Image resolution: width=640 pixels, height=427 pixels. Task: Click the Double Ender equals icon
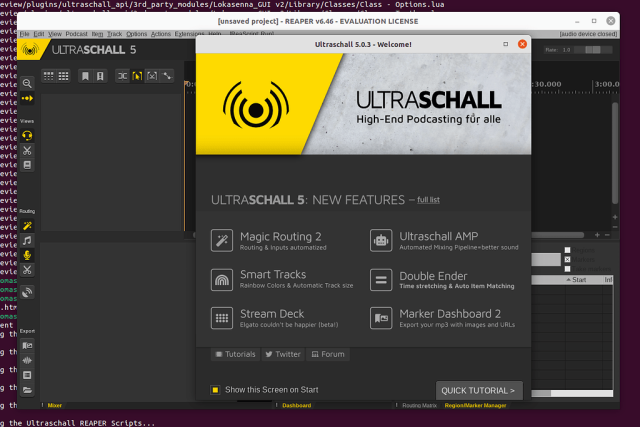coord(381,280)
